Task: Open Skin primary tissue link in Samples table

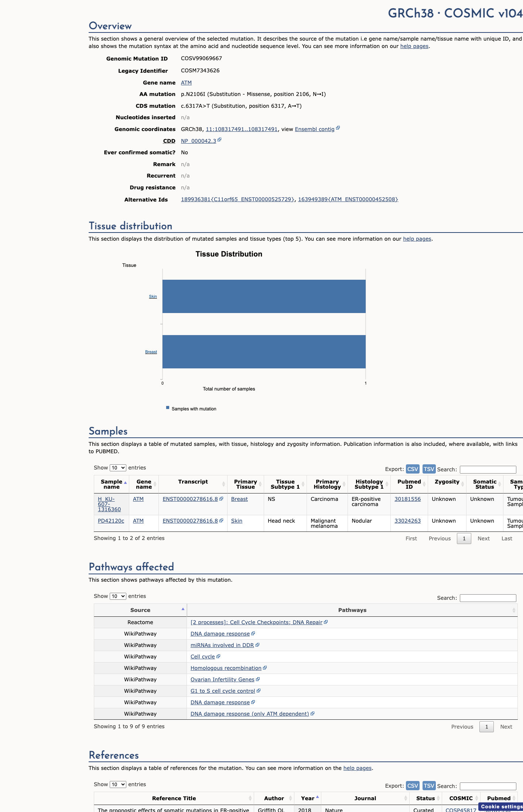Action: [237, 521]
